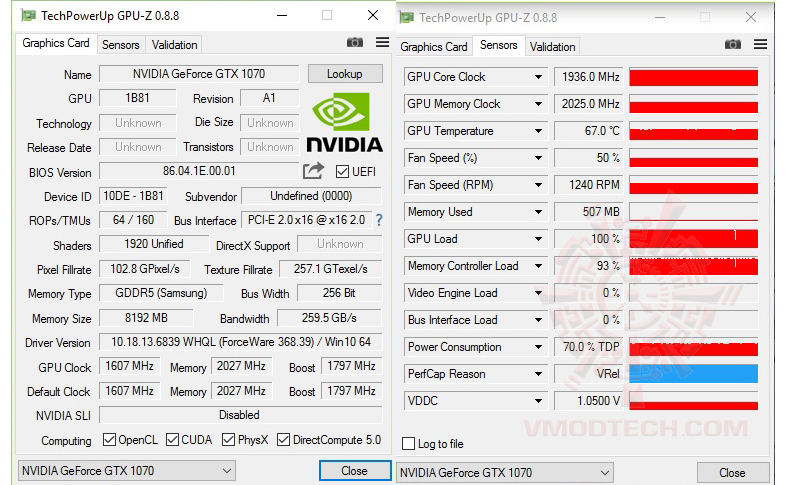Click the BIOS save/share arrow icon
800x485 pixels.
(313, 171)
